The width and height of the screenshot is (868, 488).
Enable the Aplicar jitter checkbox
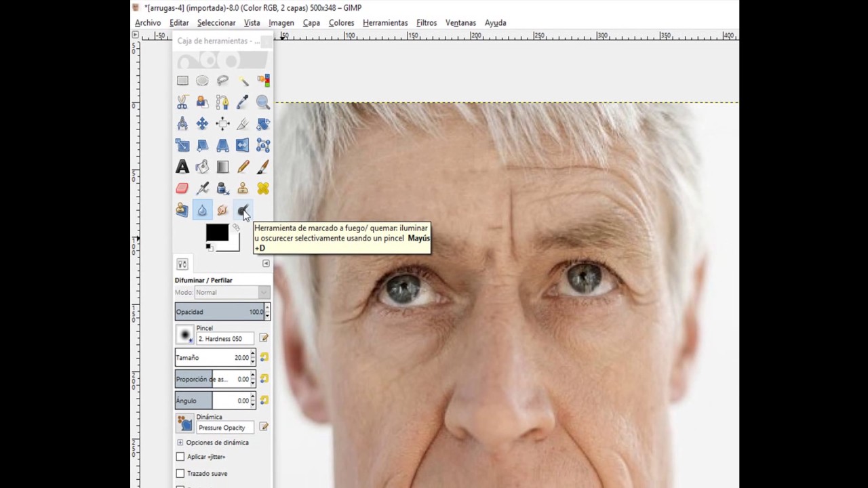(180, 457)
